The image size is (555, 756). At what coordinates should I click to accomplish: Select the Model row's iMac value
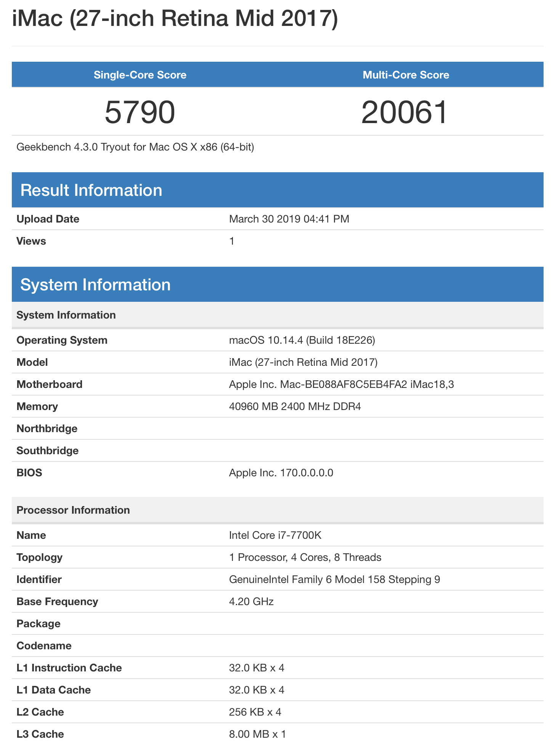pos(303,362)
